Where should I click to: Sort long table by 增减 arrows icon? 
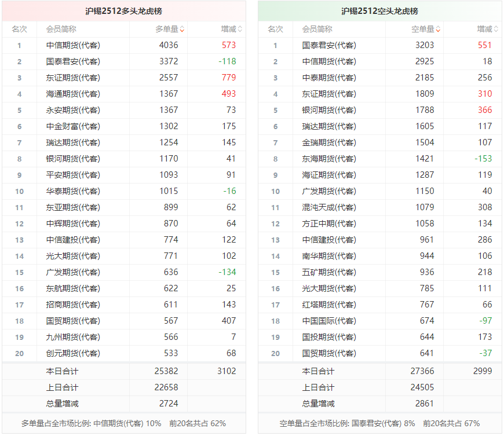coord(240,29)
